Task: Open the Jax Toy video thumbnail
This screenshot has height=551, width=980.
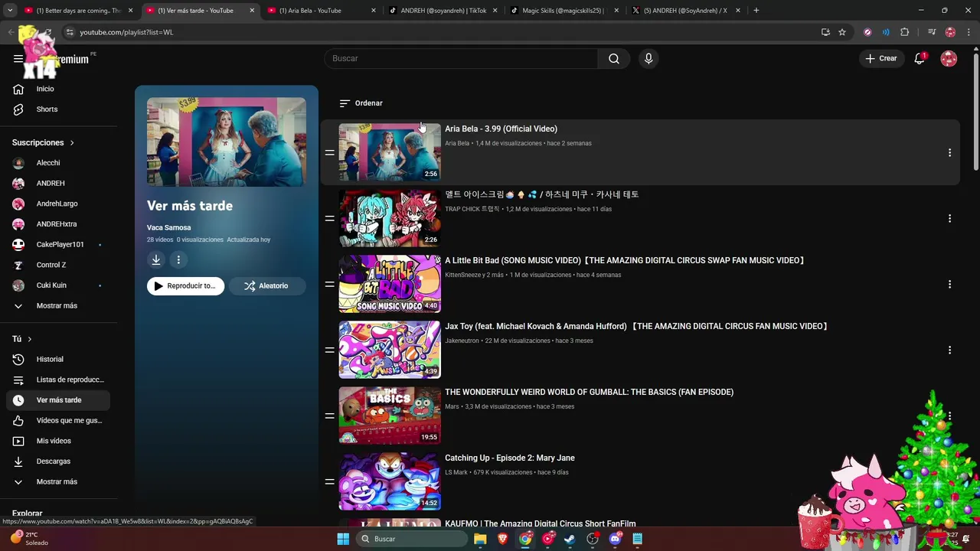Action: tap(390, 350)
